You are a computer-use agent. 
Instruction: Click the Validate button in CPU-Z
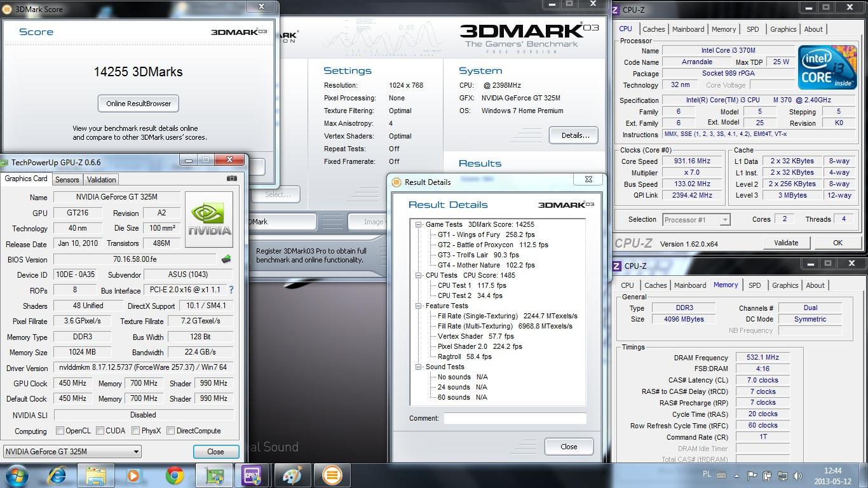(x=786, y=243)
